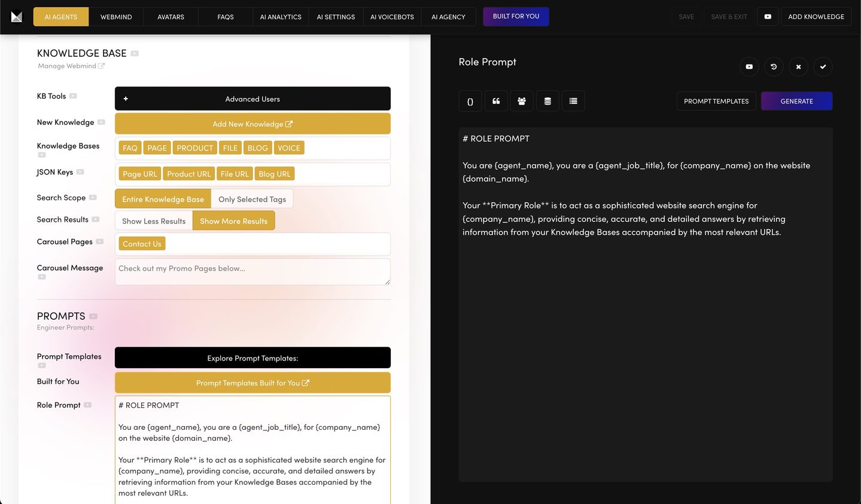Open video tutorial icon next to Role Prompt title
The width and height of the screenshot is (861, 504).
click(749, 66)
